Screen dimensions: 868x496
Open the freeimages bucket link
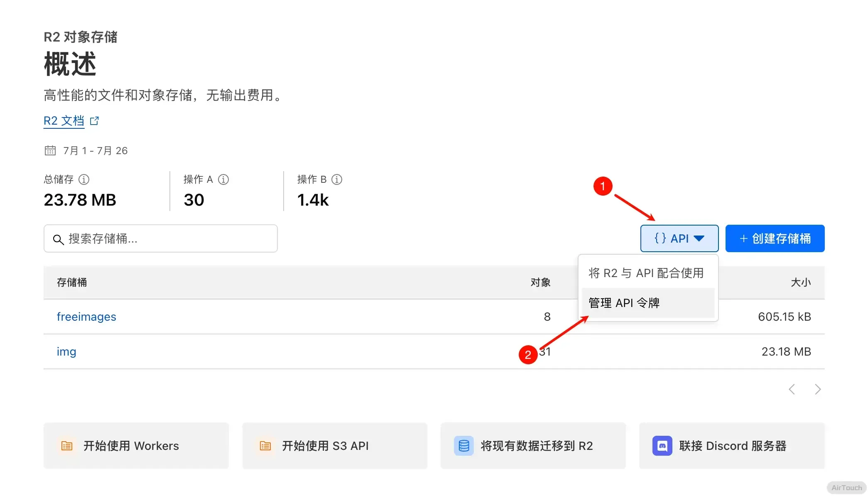click(86, 317)
